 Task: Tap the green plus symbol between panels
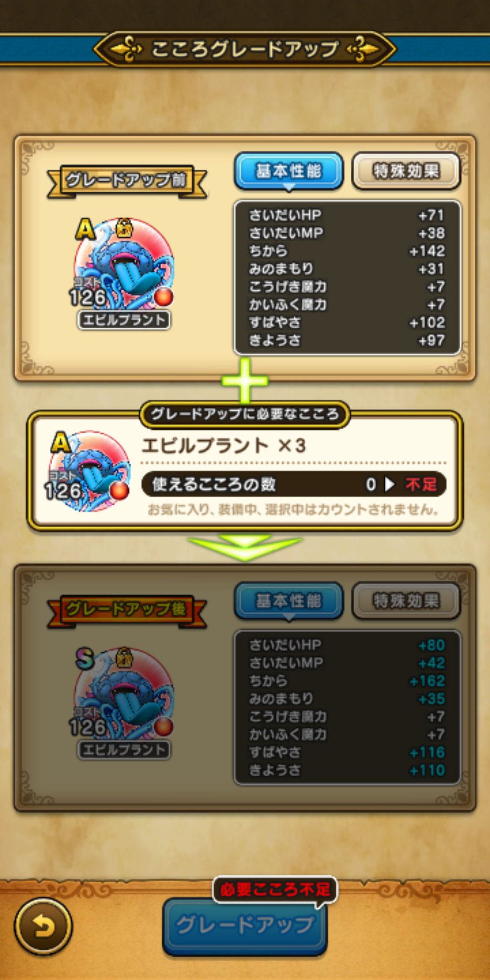coord(245,381)
